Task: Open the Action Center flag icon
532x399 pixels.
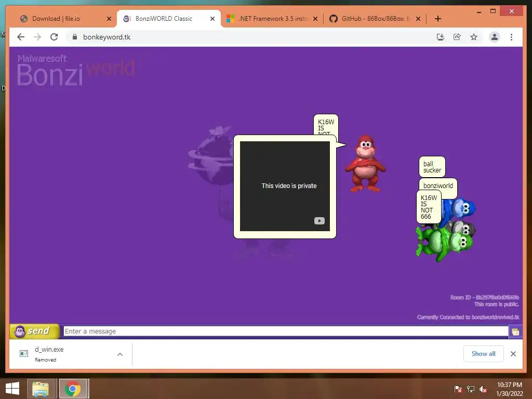Action: [458, 389]
